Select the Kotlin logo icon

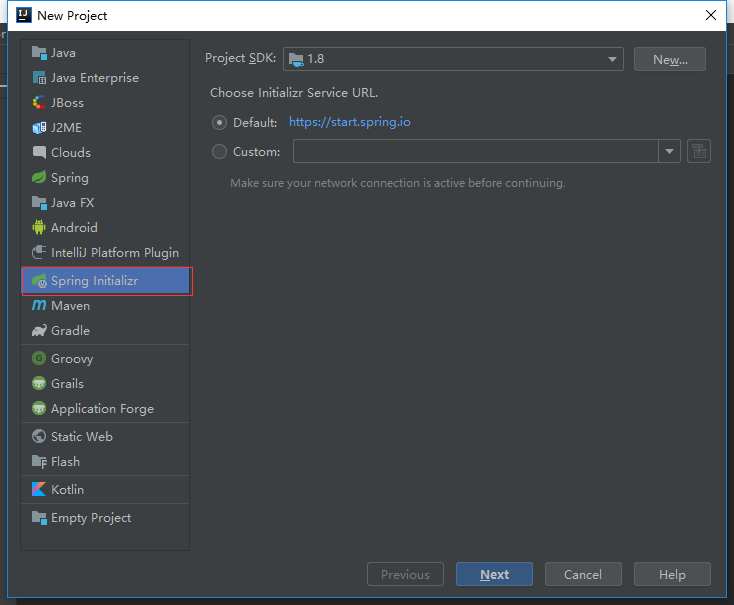pos(39,489)
